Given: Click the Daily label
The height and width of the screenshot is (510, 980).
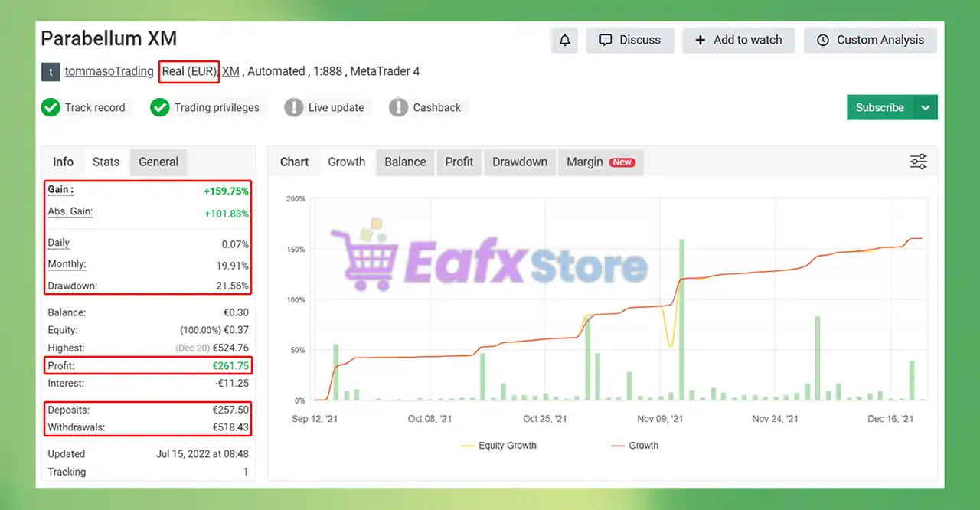Looking at the screenshot, I should pos(59,243).
